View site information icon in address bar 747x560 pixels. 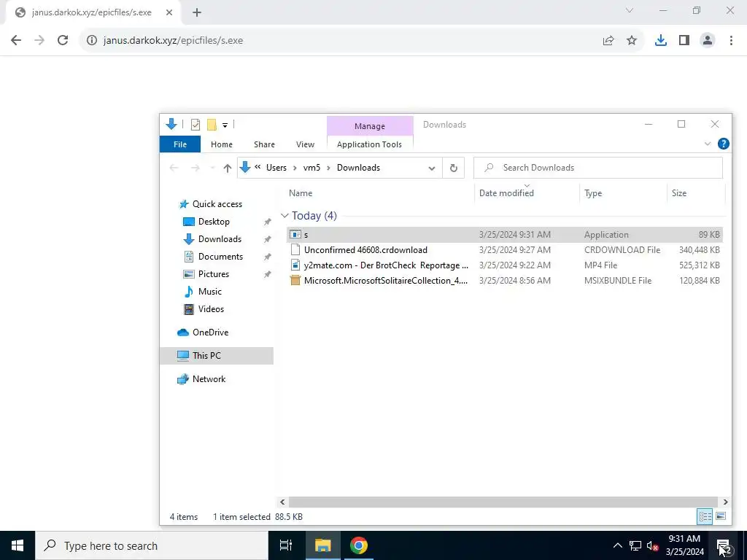tap(91, 41)
